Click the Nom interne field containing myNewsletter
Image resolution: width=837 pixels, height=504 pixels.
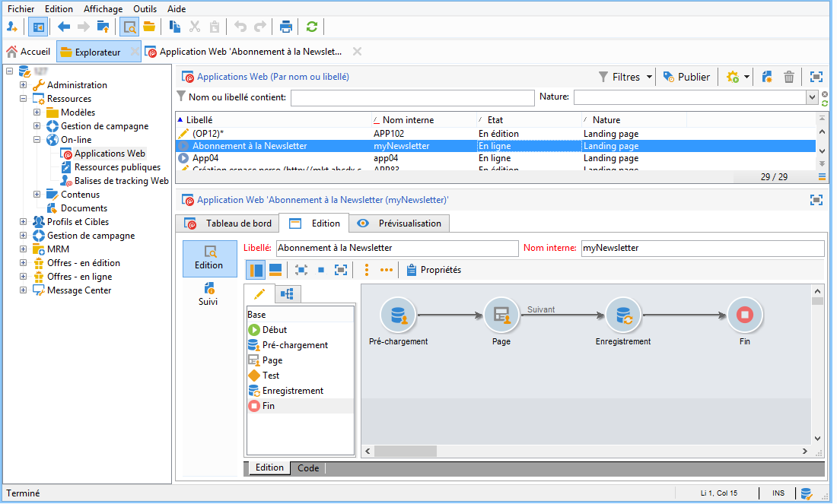pyautogui.click(x=702, y=248)
